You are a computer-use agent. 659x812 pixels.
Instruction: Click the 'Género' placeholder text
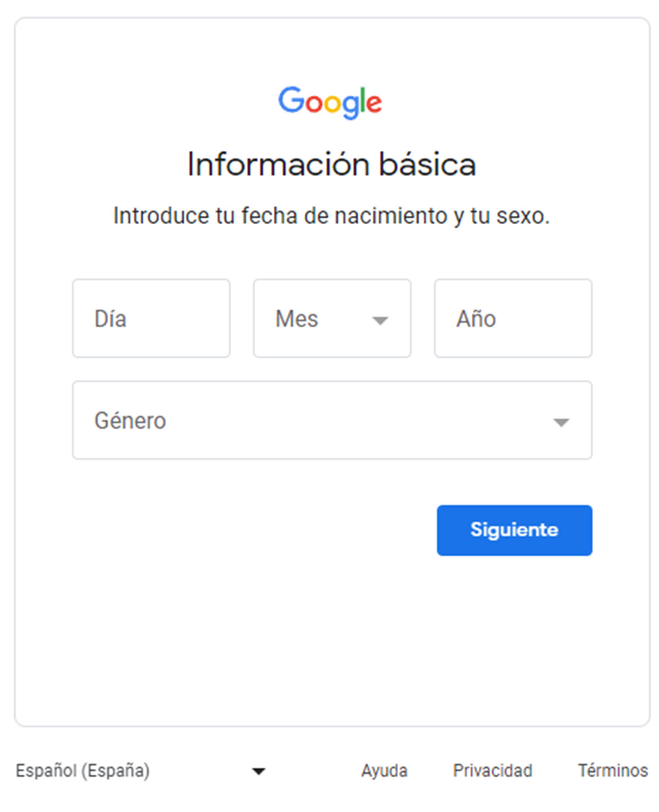(x=130, y=421)
